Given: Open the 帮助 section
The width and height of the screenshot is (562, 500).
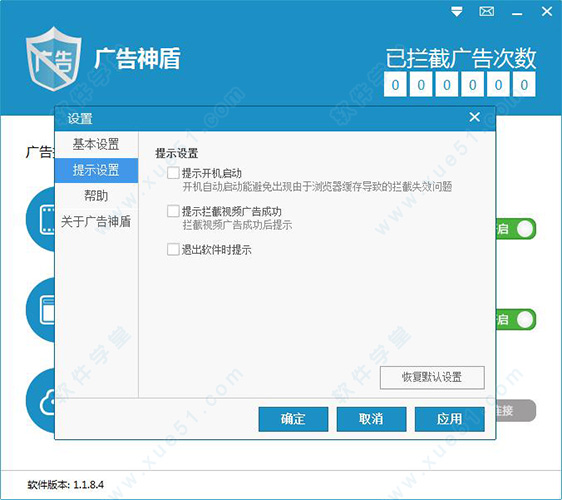Looking at the screenshot, I should coord(96,196).
